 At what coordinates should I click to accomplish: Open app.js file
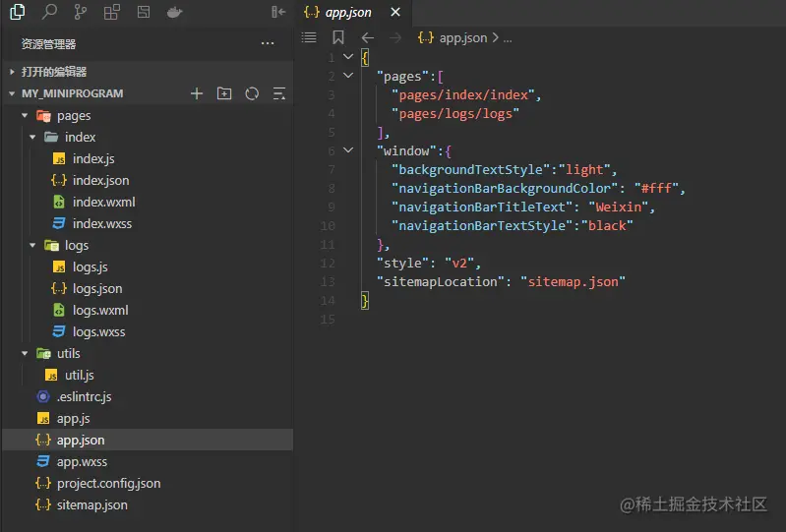(73, 418)
